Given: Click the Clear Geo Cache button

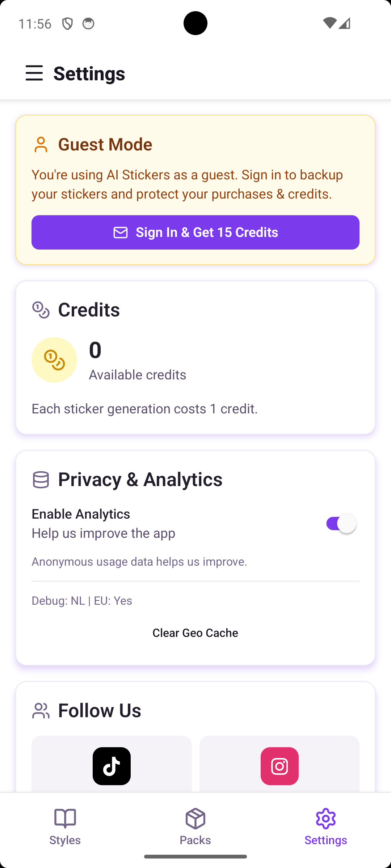Looking at the screenshot, I should pyautogui.click(x=195, y=633).
